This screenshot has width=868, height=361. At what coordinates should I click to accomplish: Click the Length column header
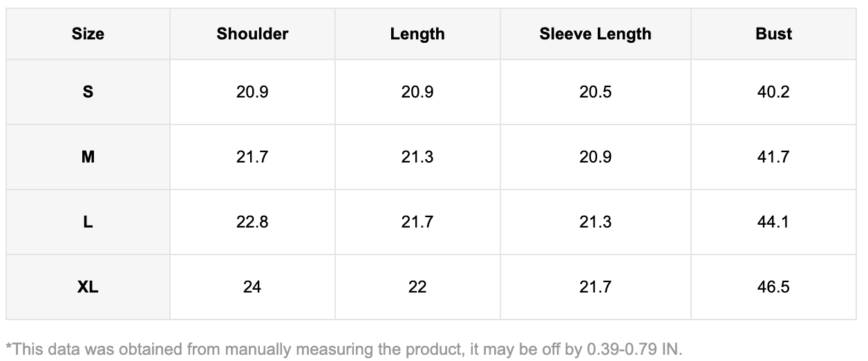tap(417, 34)
